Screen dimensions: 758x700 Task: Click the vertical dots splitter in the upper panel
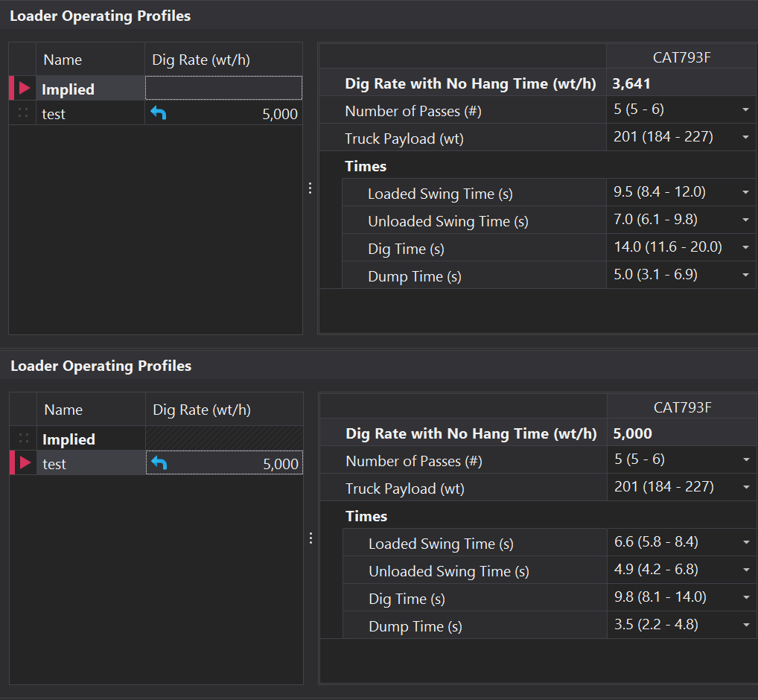pos(310,188)
